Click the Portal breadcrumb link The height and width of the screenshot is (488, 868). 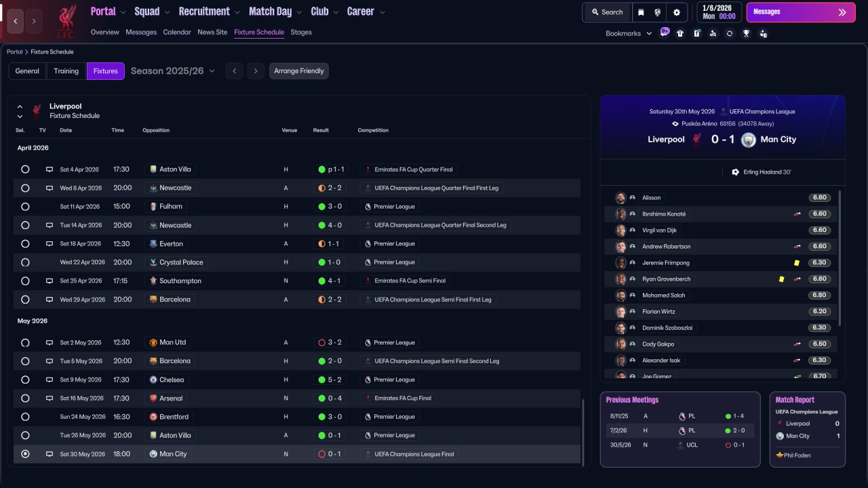[14, 52]
